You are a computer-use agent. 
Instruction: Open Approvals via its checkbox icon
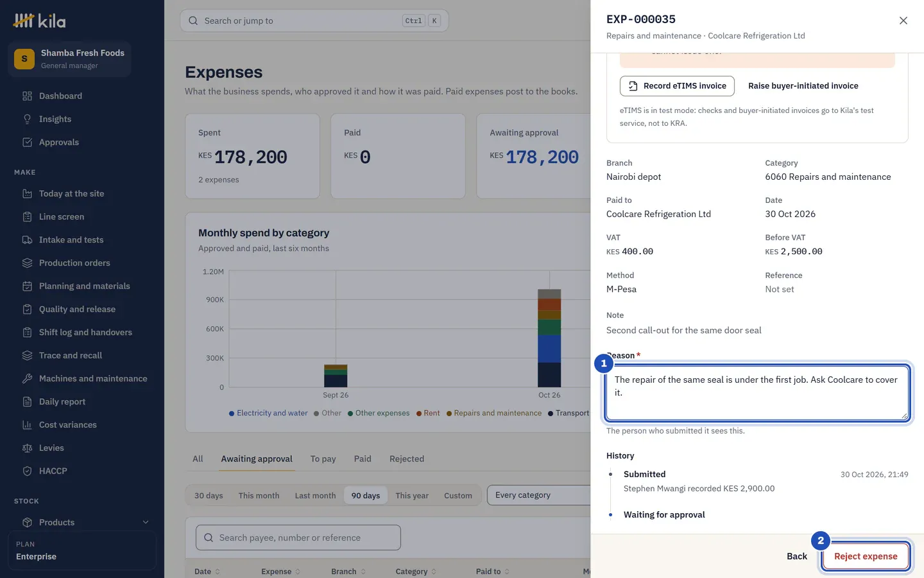(27, 142)
